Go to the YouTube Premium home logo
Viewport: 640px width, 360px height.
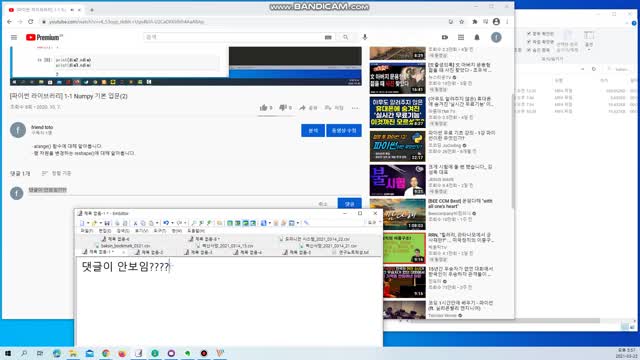[x=44, y=37]
